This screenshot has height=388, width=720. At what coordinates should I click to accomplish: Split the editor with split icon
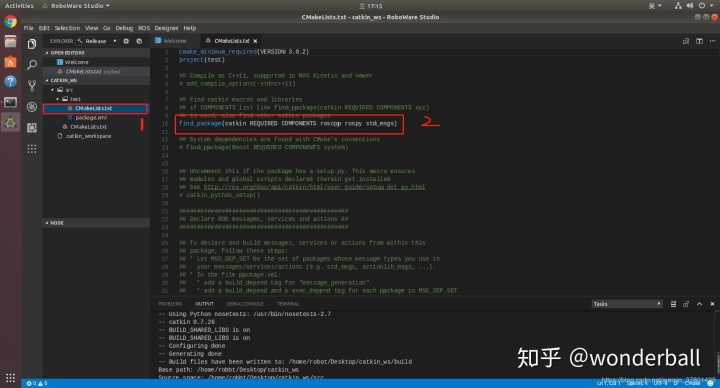(x=699, y=41)
